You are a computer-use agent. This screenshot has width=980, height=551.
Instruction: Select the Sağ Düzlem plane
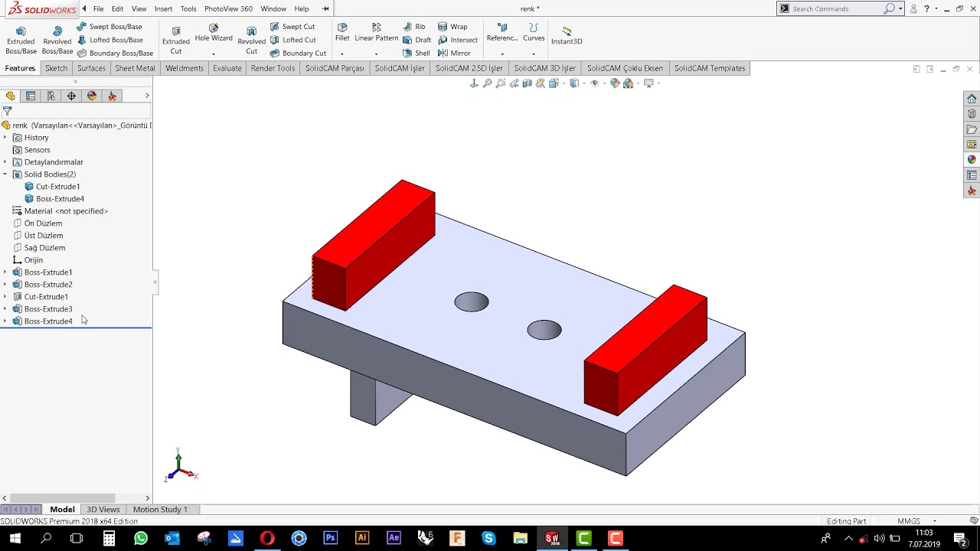pos(39,248)
